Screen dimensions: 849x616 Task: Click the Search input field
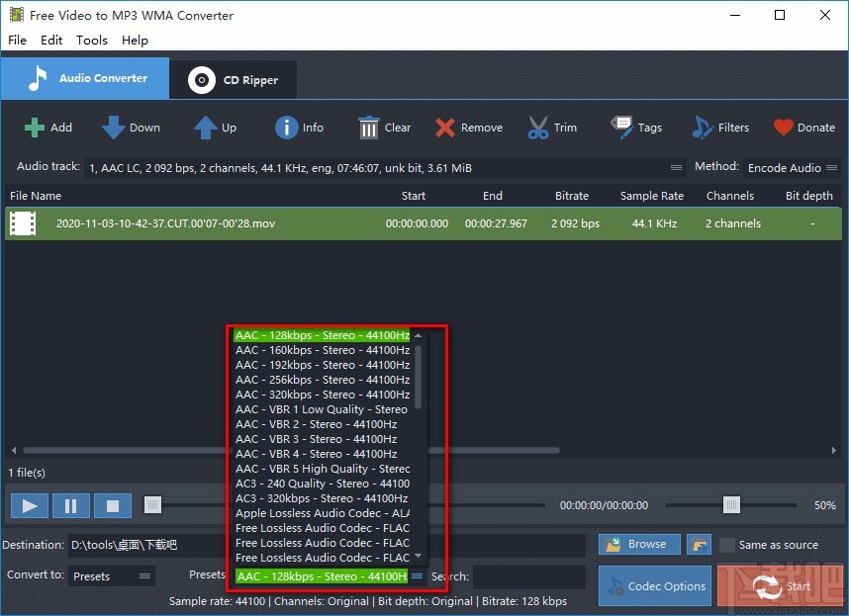[529, 576]
